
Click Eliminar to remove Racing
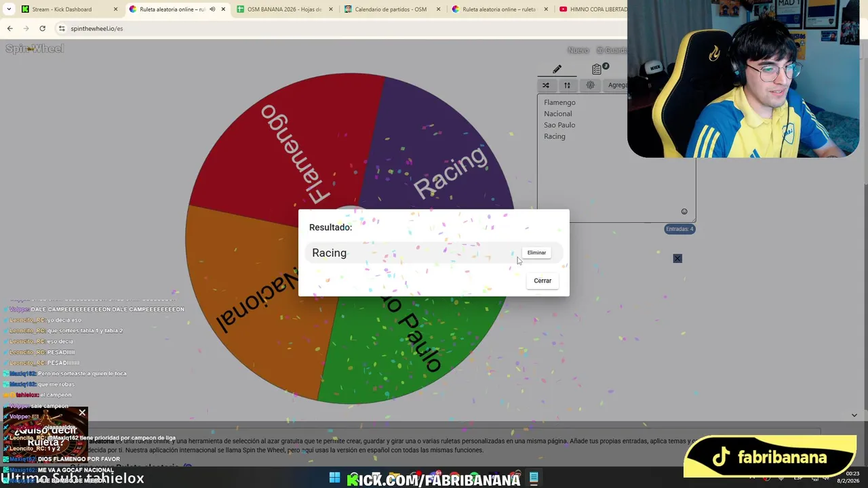[536, 253]
